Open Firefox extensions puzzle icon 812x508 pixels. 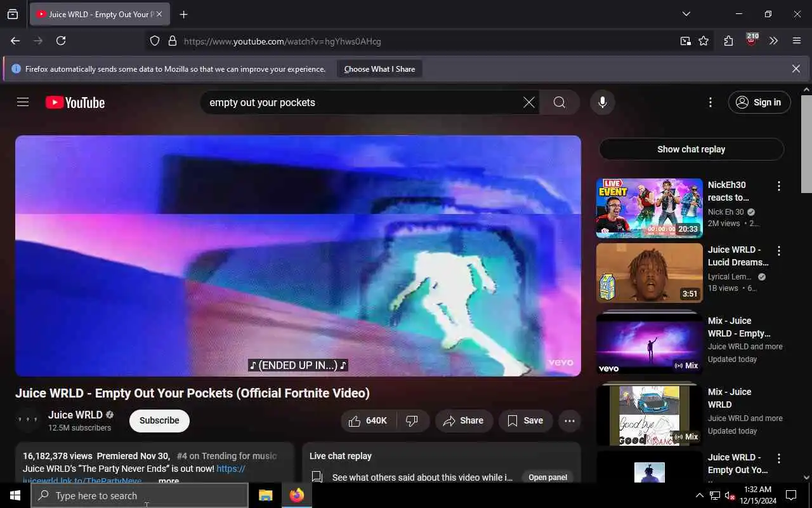tap(728, 41)
